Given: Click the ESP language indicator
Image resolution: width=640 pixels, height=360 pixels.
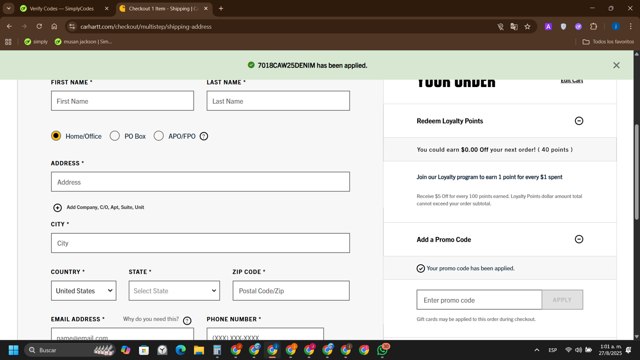Looking at the screenshot, I should click(x=553, y=350).
